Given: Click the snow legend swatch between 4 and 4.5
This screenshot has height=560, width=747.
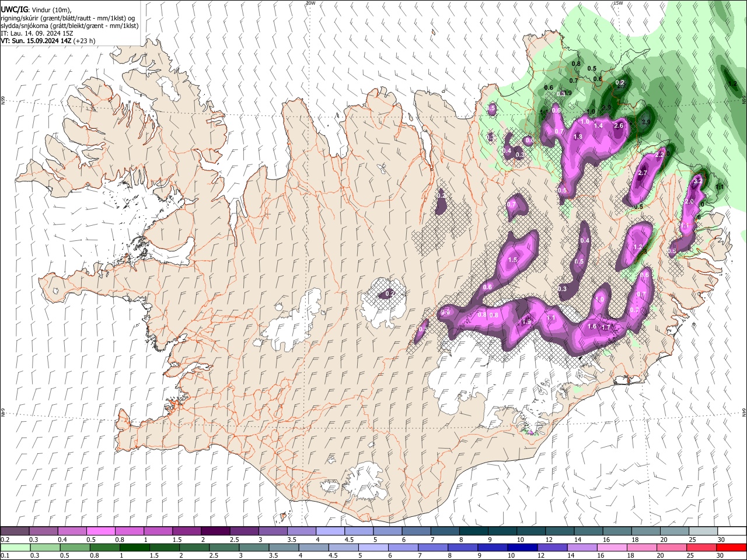Looking at the screenshot, I should click(x=330, y=531).
